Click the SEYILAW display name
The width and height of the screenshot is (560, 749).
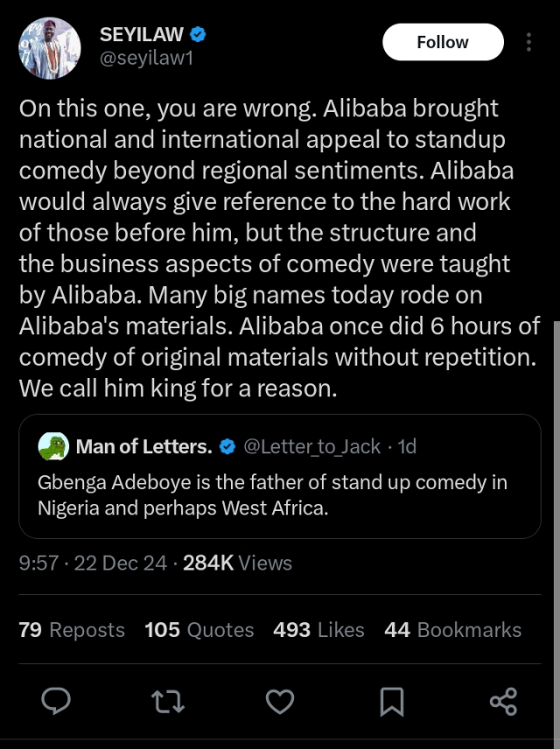click(141, 35)
